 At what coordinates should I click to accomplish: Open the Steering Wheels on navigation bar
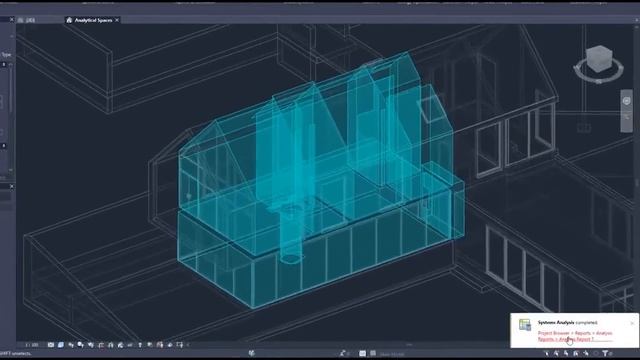coord(627,101)
